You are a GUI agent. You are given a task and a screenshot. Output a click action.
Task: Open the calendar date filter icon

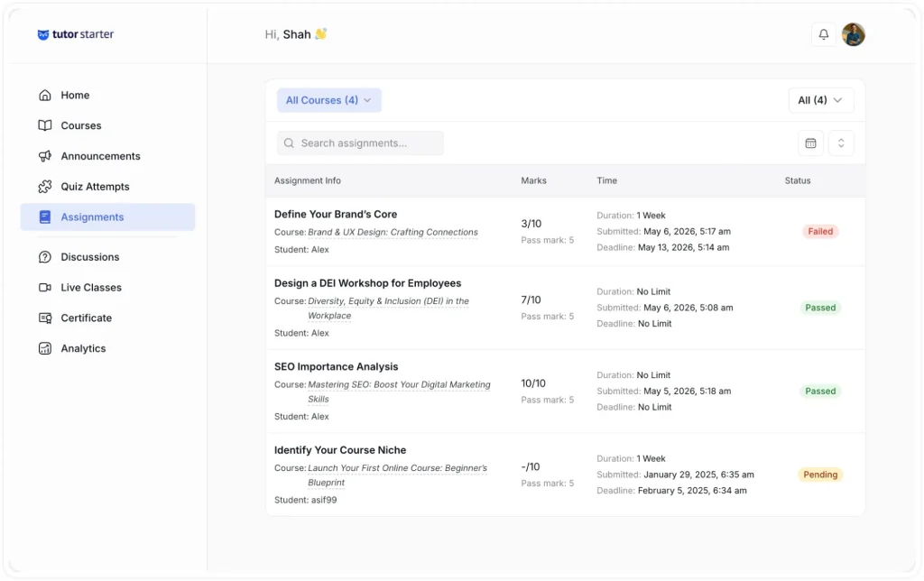810,143
